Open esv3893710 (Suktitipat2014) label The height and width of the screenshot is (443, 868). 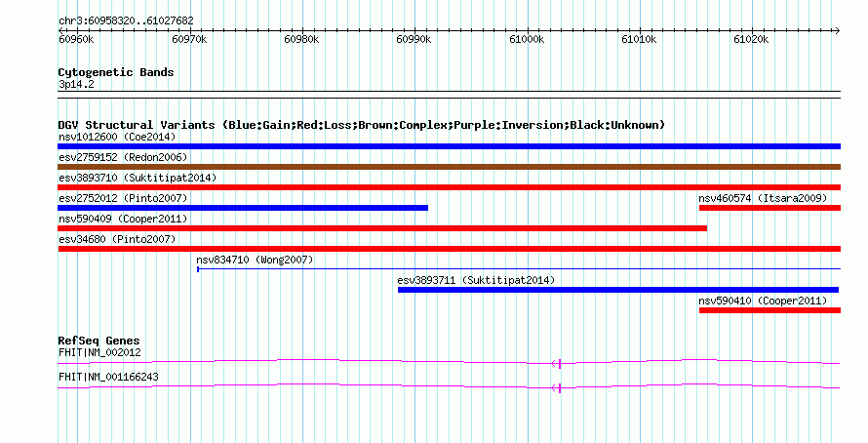[x=138, y=178]
